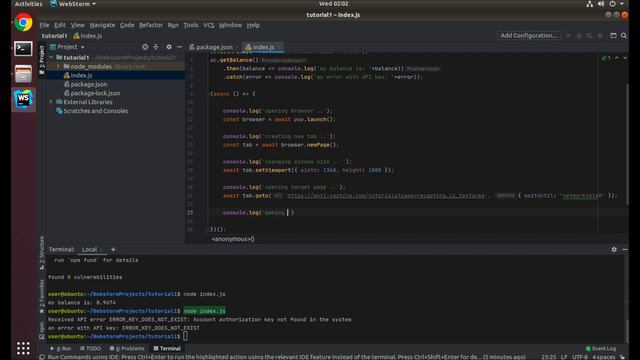
Task: Toggle the Favorites tool window side tab
Action: [x=42, y=297]
